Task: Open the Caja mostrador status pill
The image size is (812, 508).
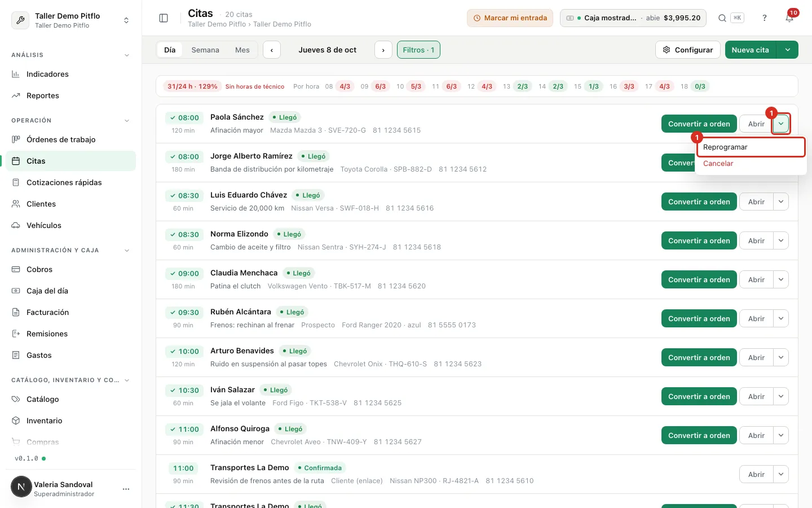Action: pyautogui.click(x=633, y=18)
